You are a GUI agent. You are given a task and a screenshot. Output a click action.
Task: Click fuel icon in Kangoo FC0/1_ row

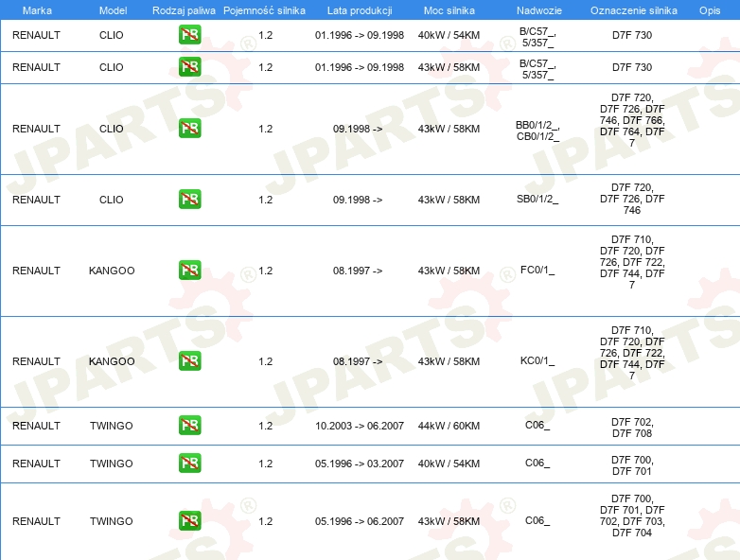(x=189, y=270)
